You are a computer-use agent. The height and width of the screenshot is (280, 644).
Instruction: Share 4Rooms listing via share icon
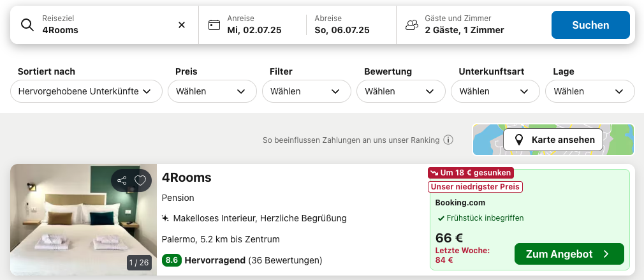tap(122, 181)
